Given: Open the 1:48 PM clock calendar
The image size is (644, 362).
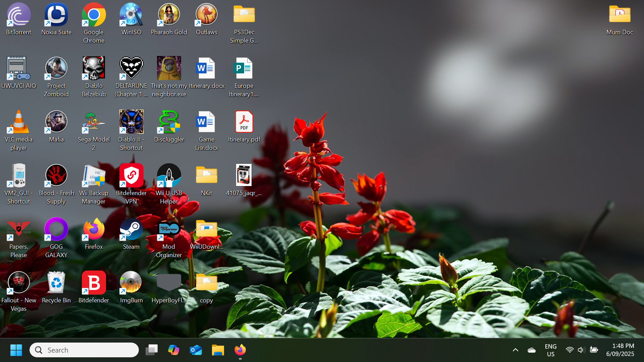Looking at the screenshot, I should 620,350.
